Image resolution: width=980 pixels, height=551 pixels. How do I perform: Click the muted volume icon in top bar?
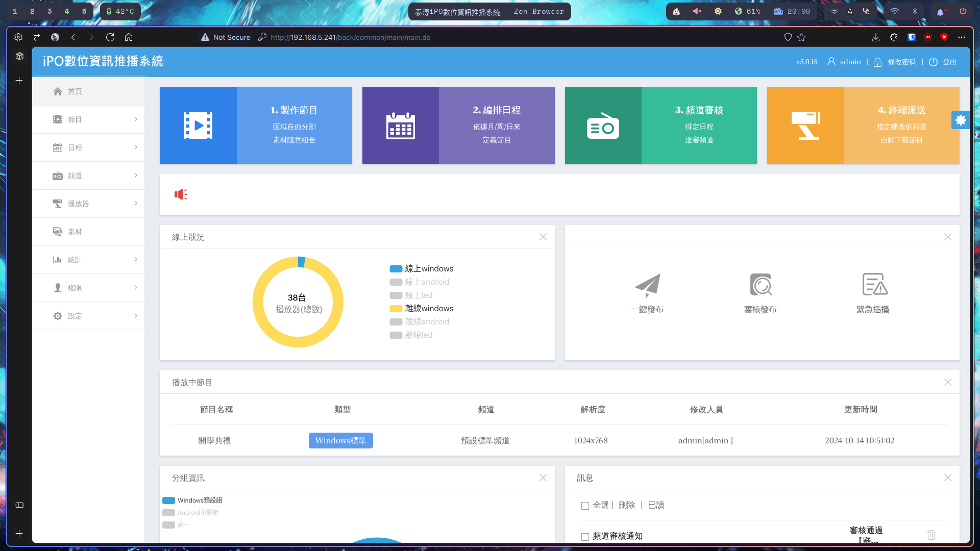tap(697, 11)
